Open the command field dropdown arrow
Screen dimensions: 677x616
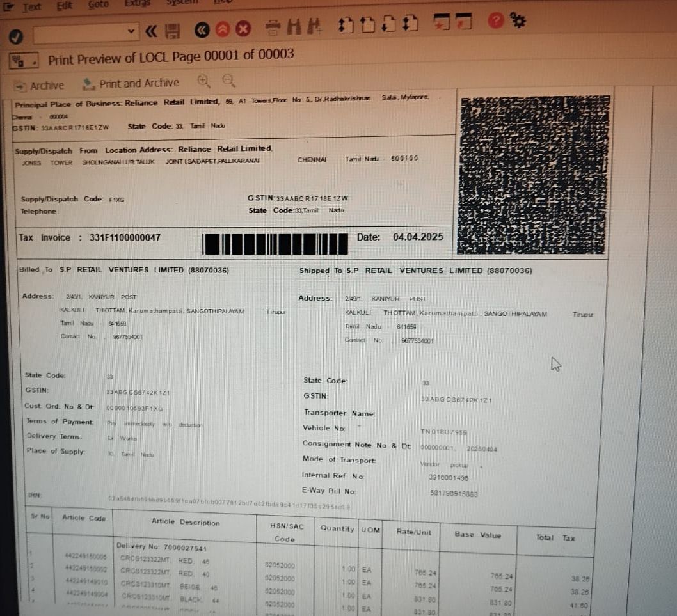[132, 31]
